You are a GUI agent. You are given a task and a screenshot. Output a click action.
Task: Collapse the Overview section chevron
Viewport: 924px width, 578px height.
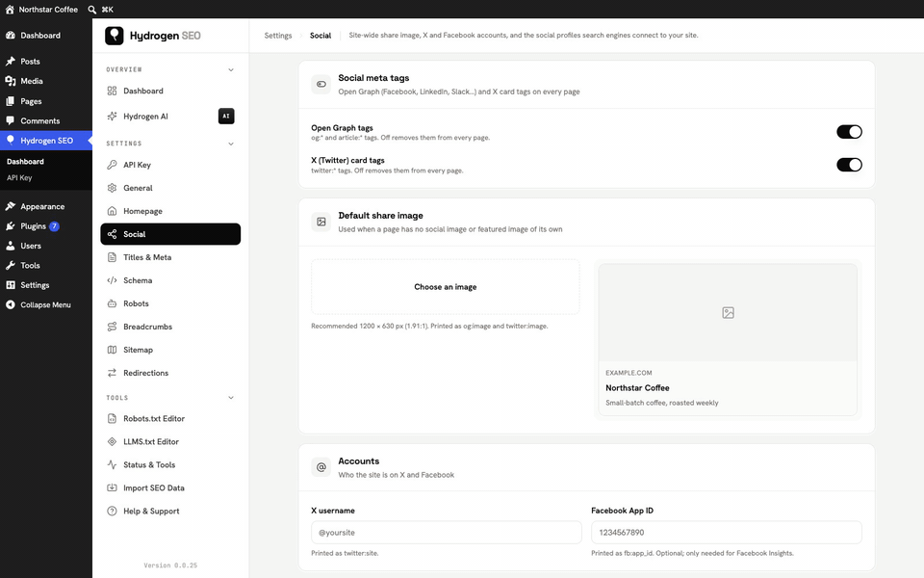231,69
